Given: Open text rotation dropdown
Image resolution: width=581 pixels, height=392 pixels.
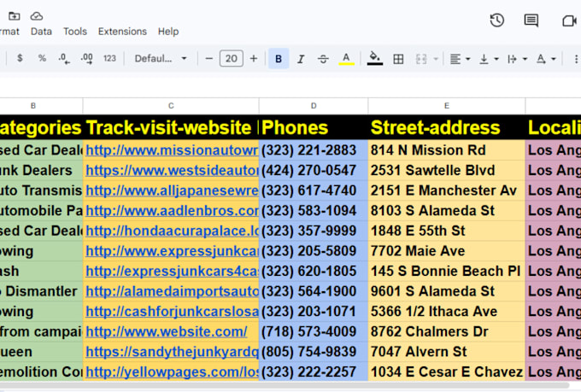Looking at the screenshot, I should pos(546,59).
